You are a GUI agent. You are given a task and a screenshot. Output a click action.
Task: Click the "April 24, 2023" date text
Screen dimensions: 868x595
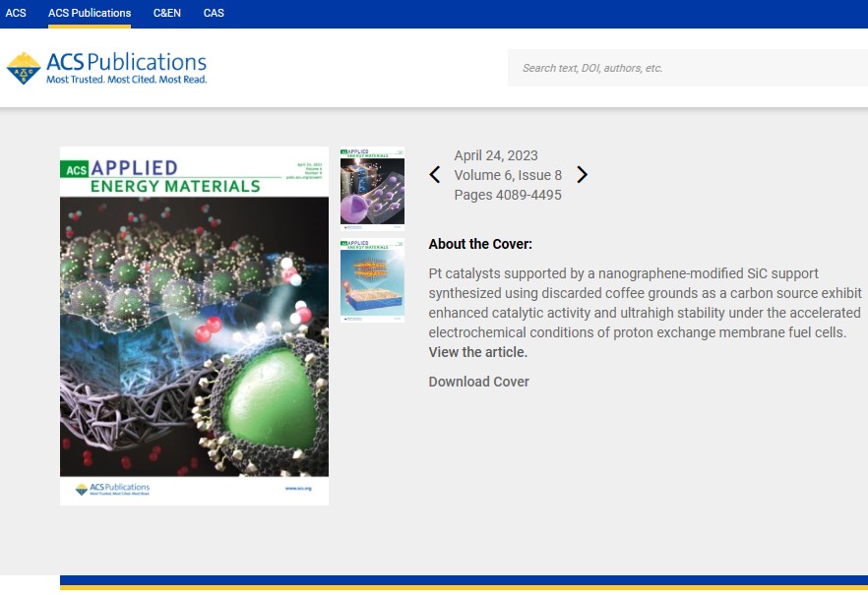(496, 154)
